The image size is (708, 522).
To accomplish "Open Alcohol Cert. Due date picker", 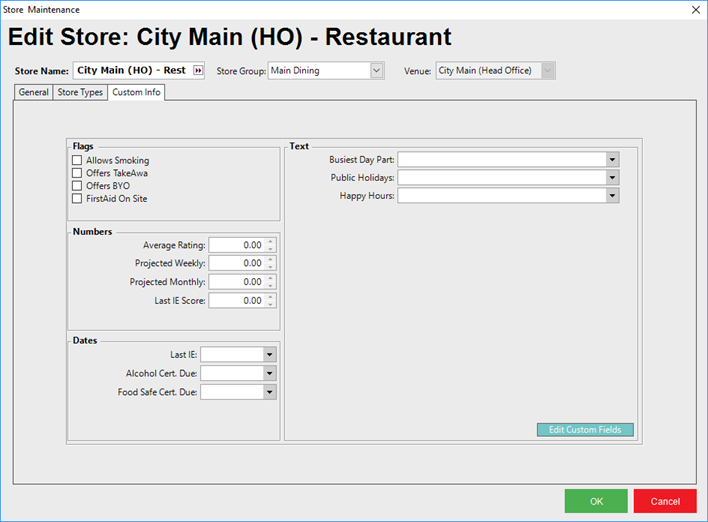I will (x=269, y=373).
